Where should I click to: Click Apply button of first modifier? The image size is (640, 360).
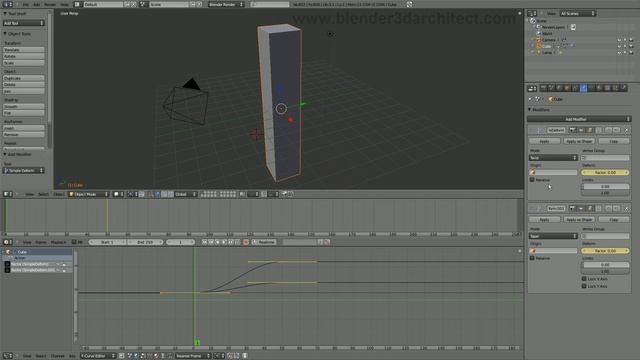(x=544, y=141)
